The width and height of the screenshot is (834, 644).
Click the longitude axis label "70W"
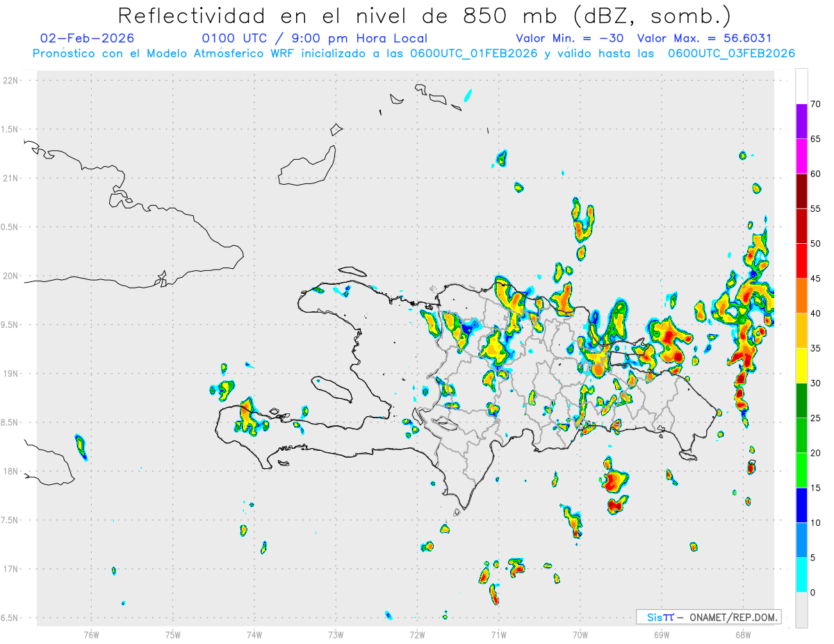click(x=580, y=634)
